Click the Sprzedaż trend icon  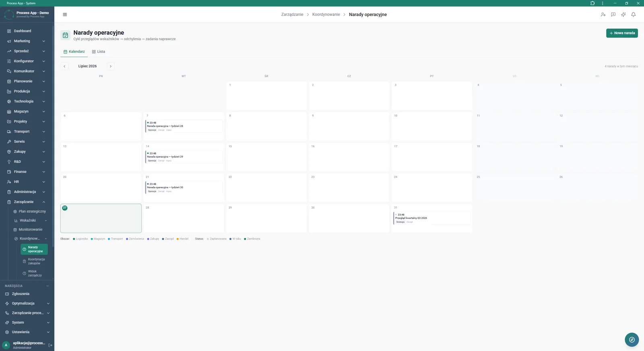point(9,51)
